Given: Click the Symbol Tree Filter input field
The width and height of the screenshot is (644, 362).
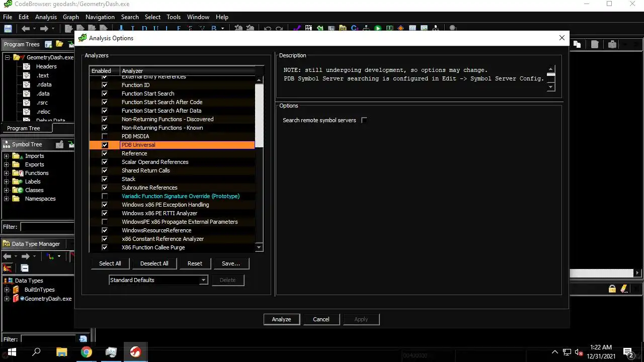Looking at the screenshot, I should coord(47,227).
